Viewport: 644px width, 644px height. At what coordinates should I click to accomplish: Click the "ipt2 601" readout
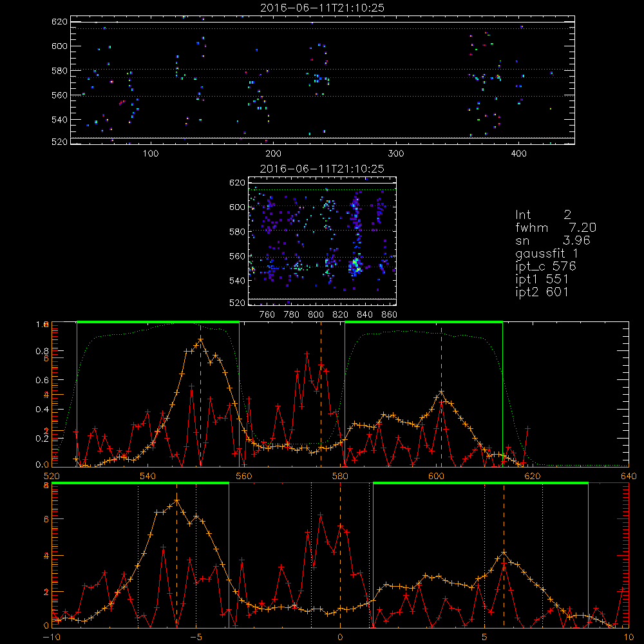(x=542, y=292)
